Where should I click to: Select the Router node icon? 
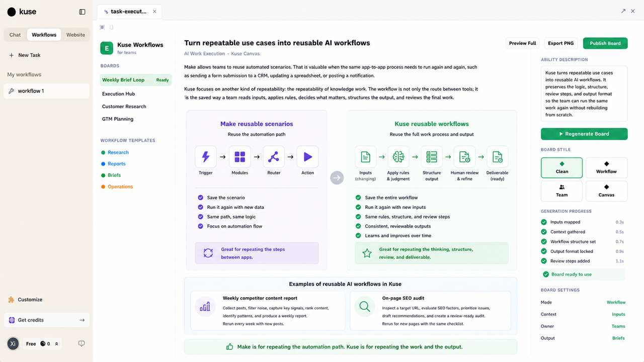[274, 157]
